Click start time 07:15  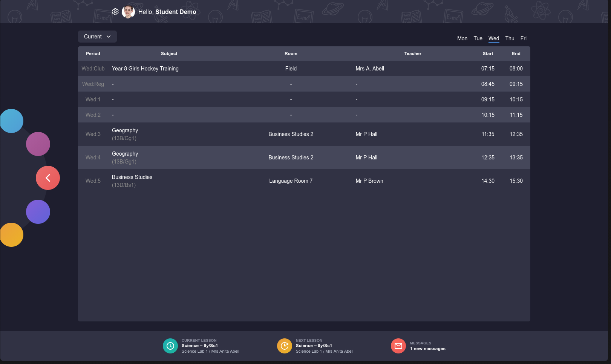(488, 69)
